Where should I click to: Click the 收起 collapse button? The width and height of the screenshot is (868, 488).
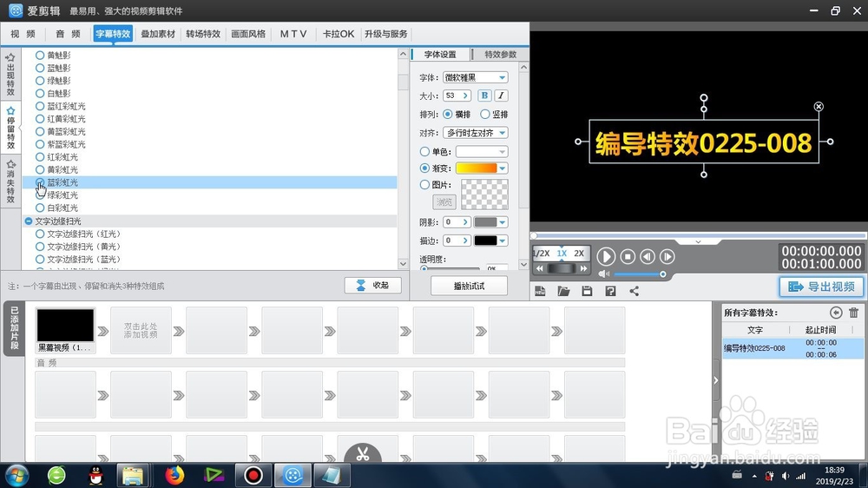[372, 286]
